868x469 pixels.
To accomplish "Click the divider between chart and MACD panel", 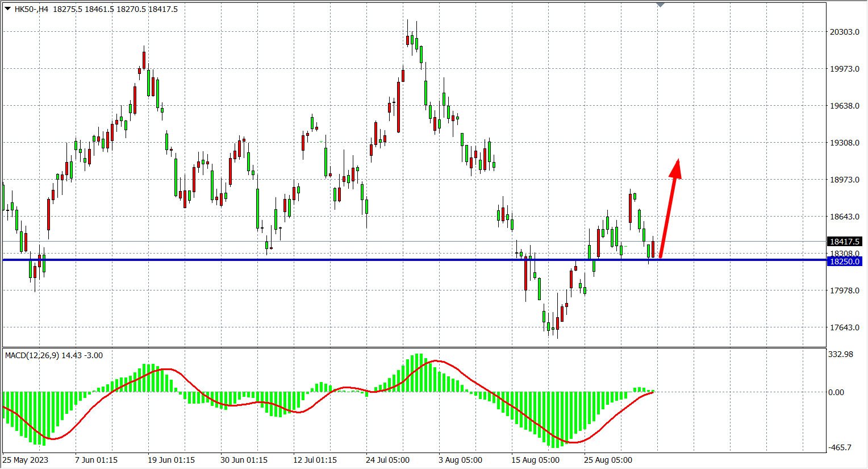I will pos(414,347).
